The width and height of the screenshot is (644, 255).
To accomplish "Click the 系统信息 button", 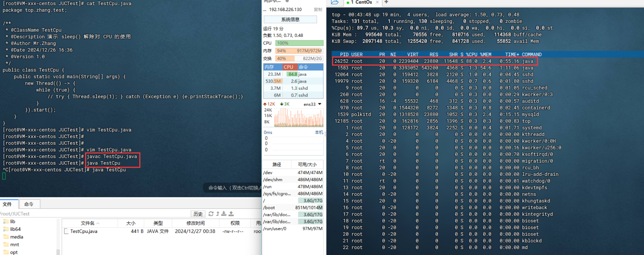I will (290, 19).
